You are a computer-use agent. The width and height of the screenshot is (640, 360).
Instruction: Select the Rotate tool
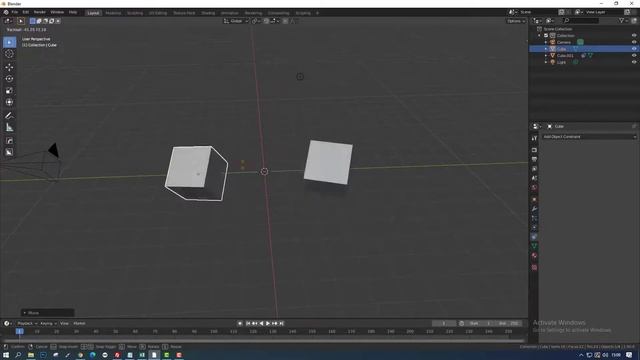point(9,78)
